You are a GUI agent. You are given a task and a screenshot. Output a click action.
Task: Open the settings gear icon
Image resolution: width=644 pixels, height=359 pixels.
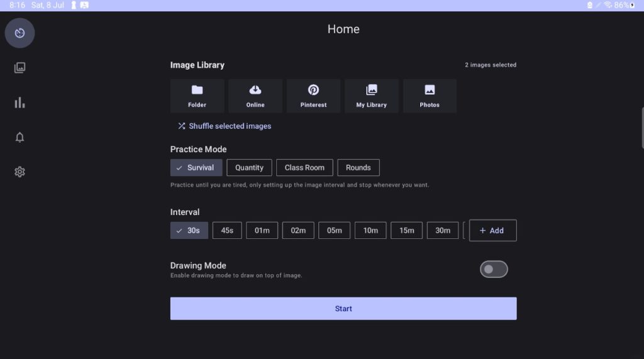coord(19,172)
